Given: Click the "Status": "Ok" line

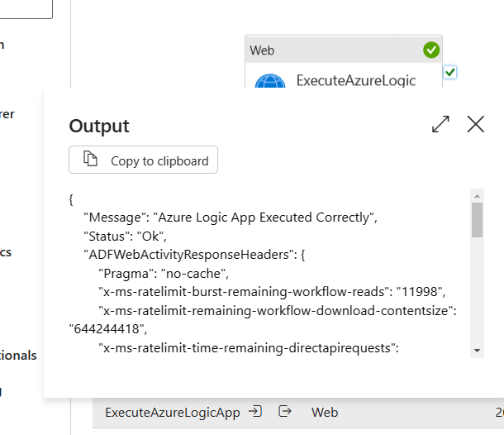Looking at the screenshot, I should pos(125,237).
